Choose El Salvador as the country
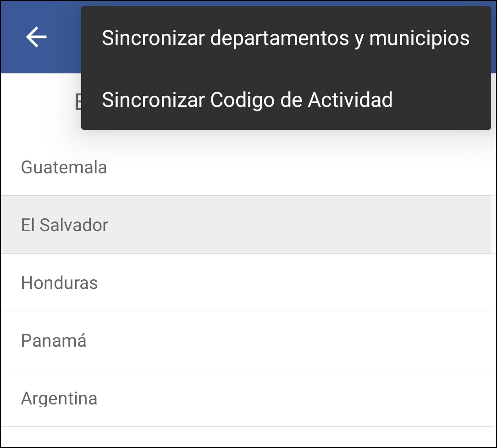Viewport: 497px width, 448px height. (65, 225)
